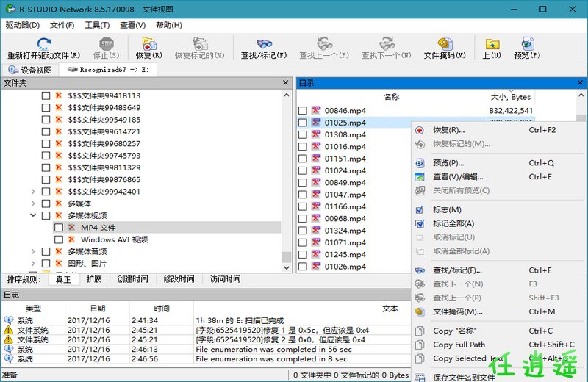This screenshot has height=382, width=588.
Task: Open the 查看(V) menu
Action: pos(133,25)
